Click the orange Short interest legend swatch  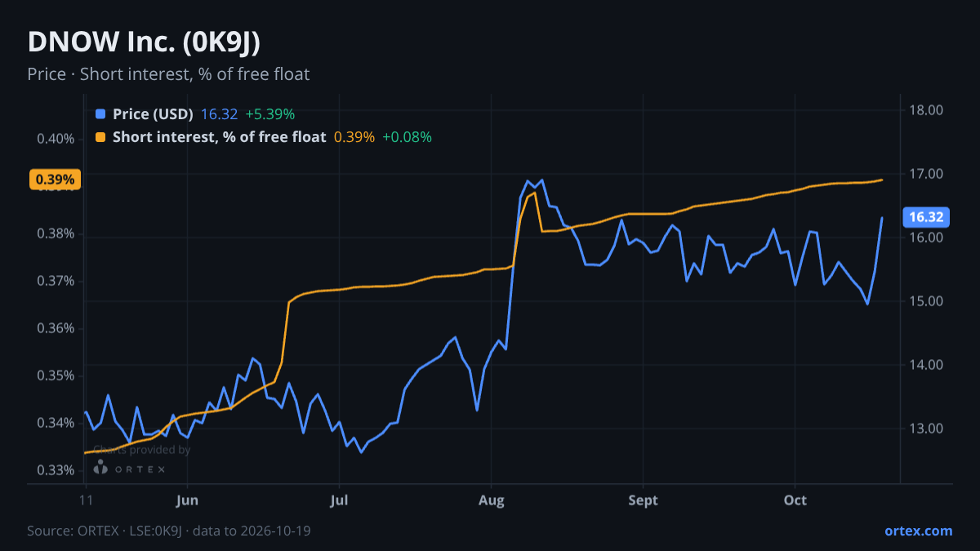100,137
